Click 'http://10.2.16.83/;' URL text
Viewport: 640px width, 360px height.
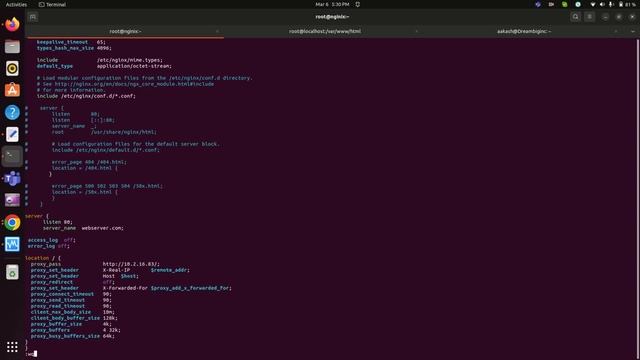pos(131,264)
